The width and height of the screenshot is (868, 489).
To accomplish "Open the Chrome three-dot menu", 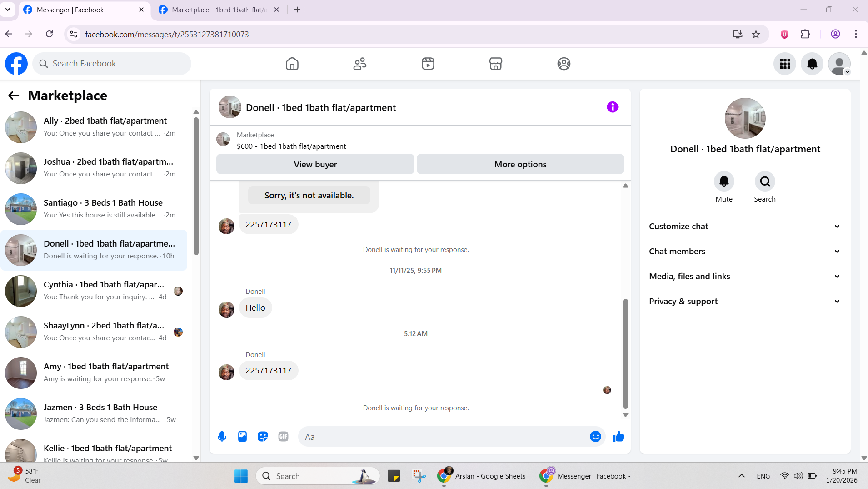I will [x=856, y=34].
